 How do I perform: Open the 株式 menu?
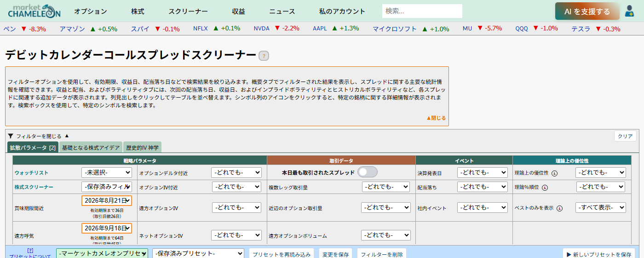point(138,12)
